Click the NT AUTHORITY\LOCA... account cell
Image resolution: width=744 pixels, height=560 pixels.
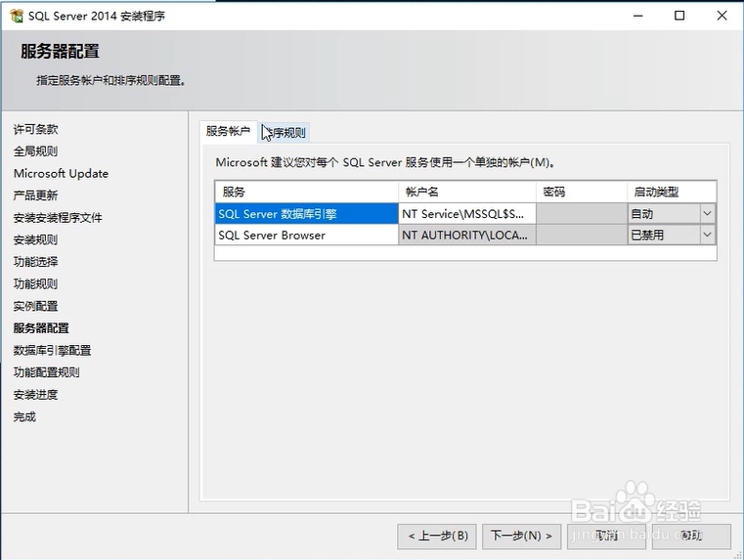coord(467,235)
